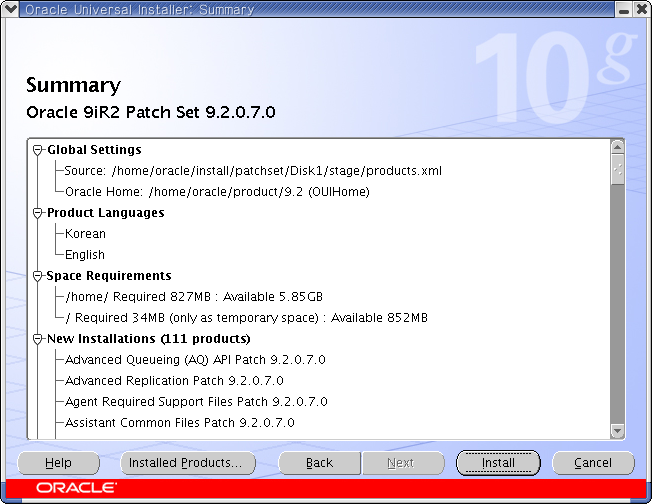652x504 pixels.
Task: Click the Product Languages heading
Action: pyautogui.click(x=106, y=213)
